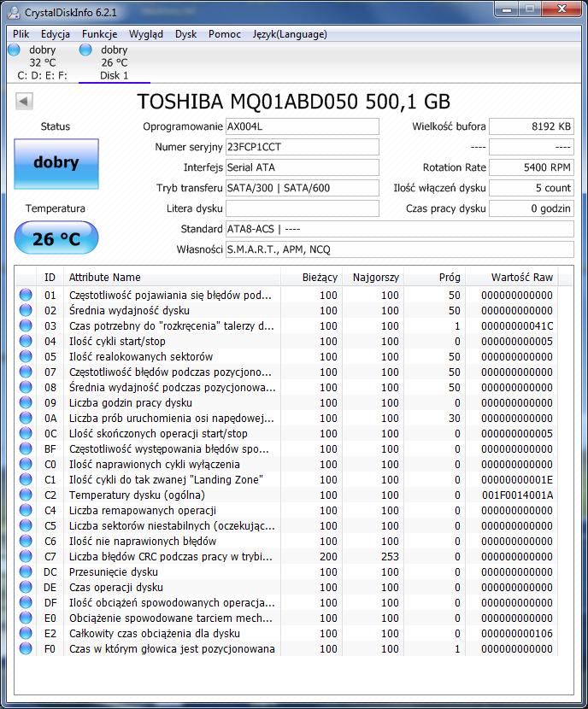Open the Funkcje menu
Viewport: 588px width, 709px height.
(99, 34)
